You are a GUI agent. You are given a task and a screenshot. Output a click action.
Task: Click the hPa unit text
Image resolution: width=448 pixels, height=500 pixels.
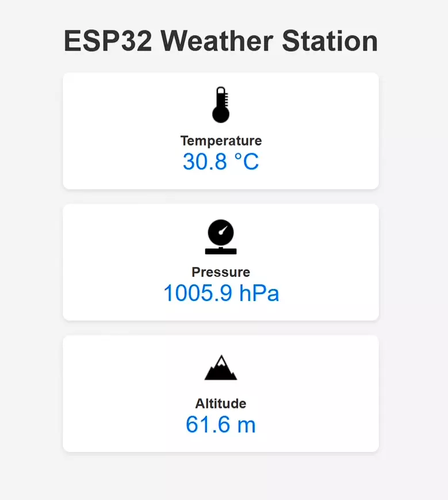(259, 293)
